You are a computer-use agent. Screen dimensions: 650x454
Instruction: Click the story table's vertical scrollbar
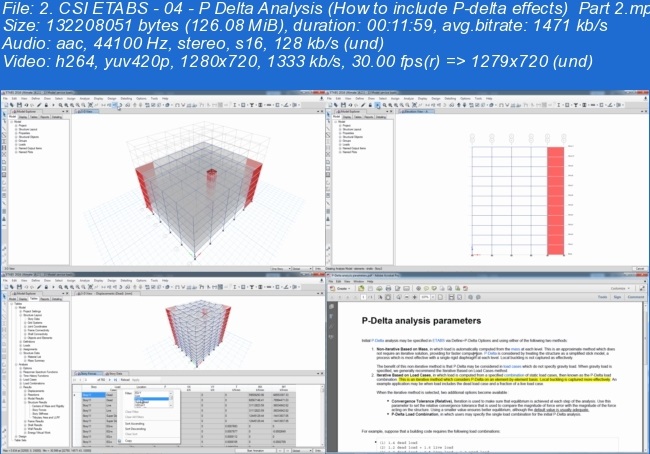[x=323, y=415]
